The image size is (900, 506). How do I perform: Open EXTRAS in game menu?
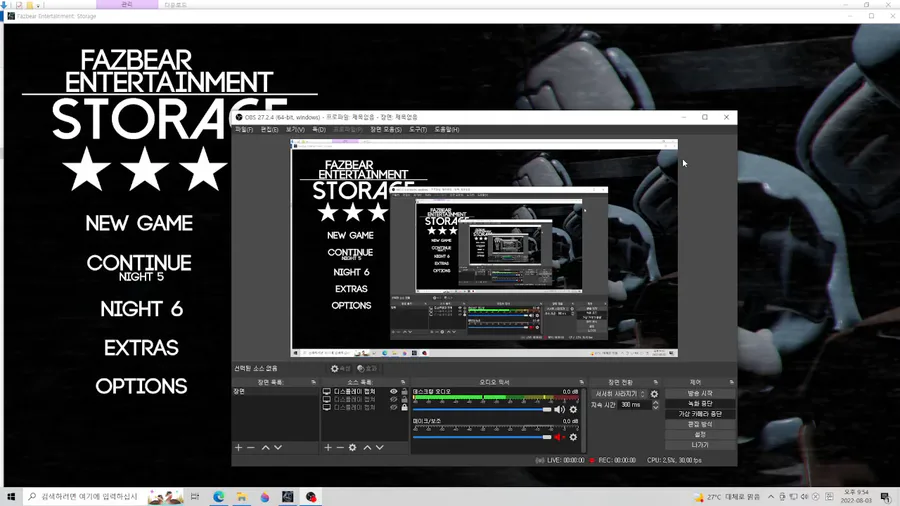coord(141,348)
